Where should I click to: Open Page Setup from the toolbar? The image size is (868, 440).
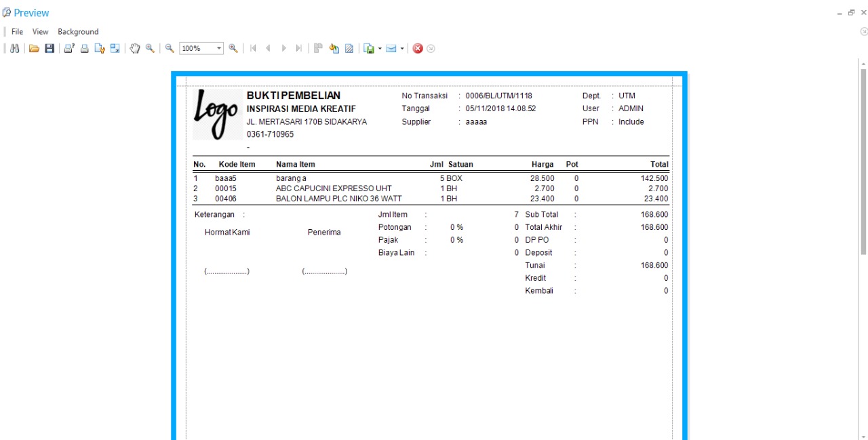[100, 49]
